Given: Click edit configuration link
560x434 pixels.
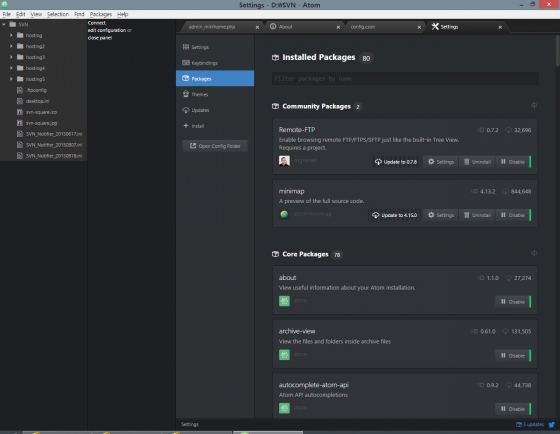Looking at the screenshot, I should tap(107, 30).
